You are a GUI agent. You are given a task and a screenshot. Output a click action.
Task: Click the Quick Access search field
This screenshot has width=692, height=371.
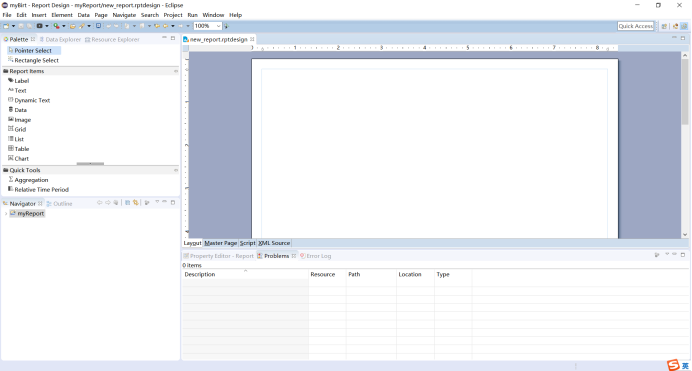636,26
